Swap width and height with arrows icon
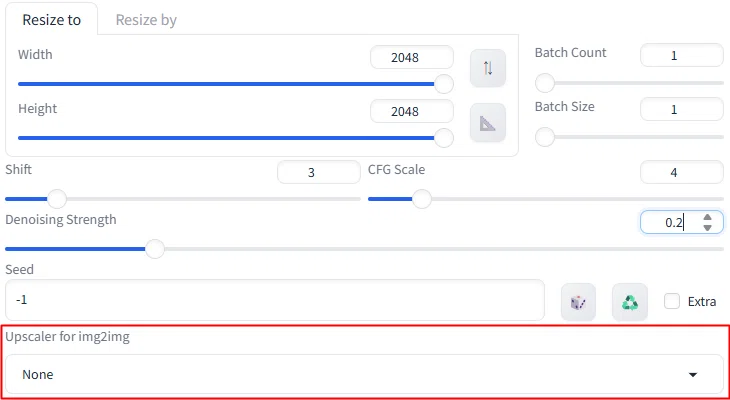The height and width of the screenshot is (400, 730). [487, 68]
